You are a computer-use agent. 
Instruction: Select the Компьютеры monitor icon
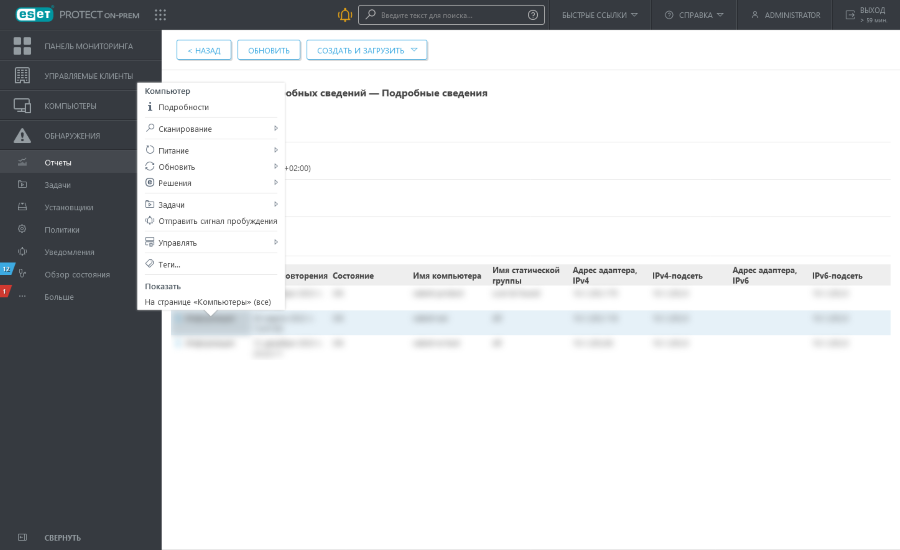[x=22, y=106]
